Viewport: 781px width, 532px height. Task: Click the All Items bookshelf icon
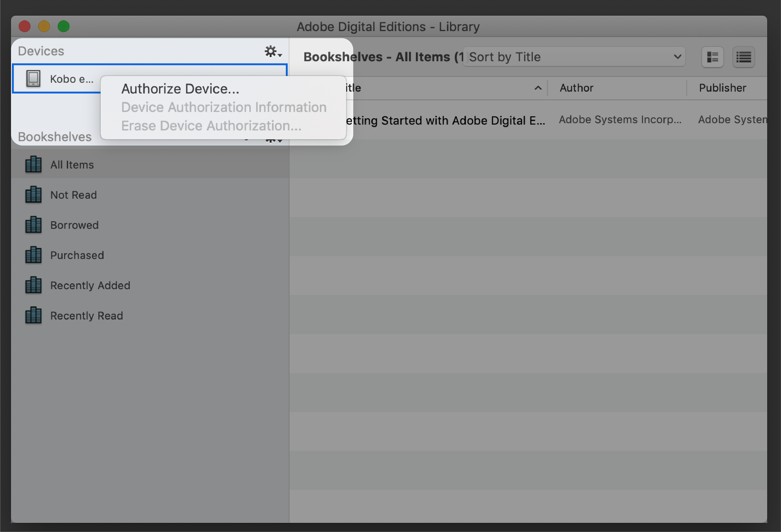33,165
